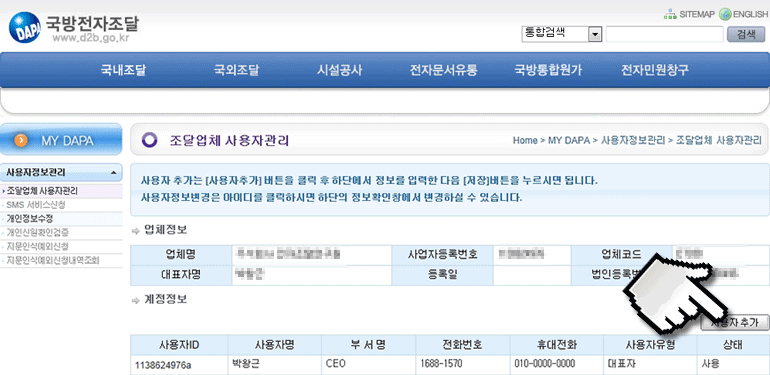770x375 pixels.
Task: Click the 전화번호 column header
Action: [463, 345]
